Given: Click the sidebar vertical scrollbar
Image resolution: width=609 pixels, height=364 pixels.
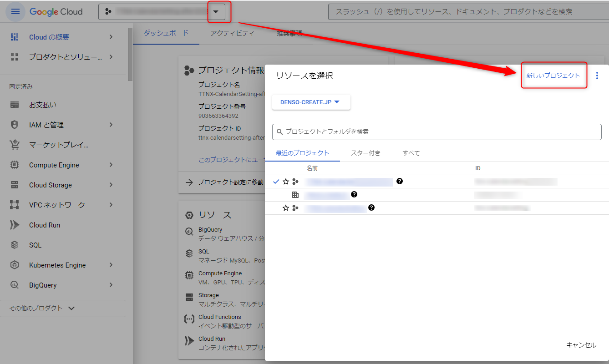Looking at the screenshot, I should (131, 55).
